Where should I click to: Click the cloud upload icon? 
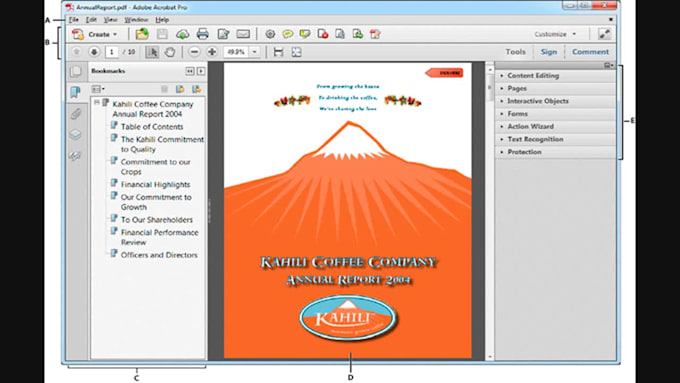pyautogui.click(x=182, y=34)
